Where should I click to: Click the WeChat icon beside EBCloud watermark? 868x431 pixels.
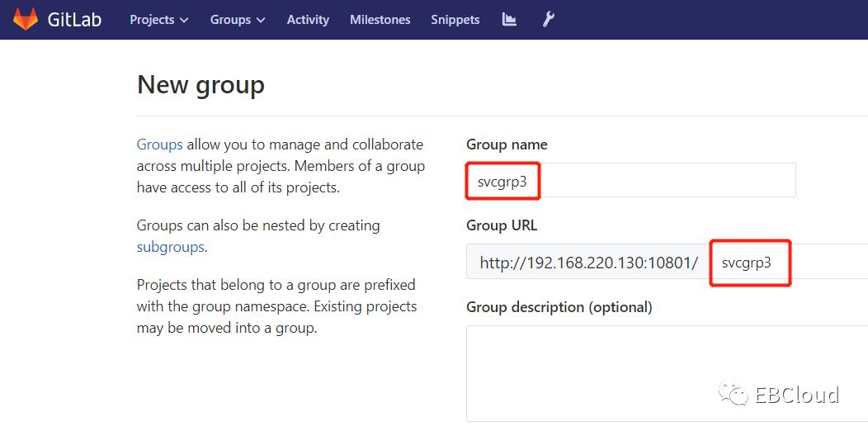coord(734,395)
